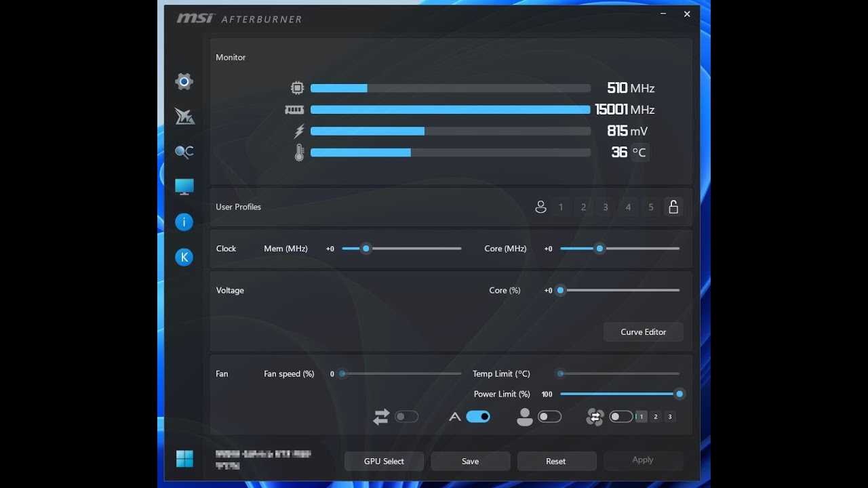The width and height of the screenshot is (868, 488).
Task: Toggle the °C temperature unit button
Action: [639, 152]
